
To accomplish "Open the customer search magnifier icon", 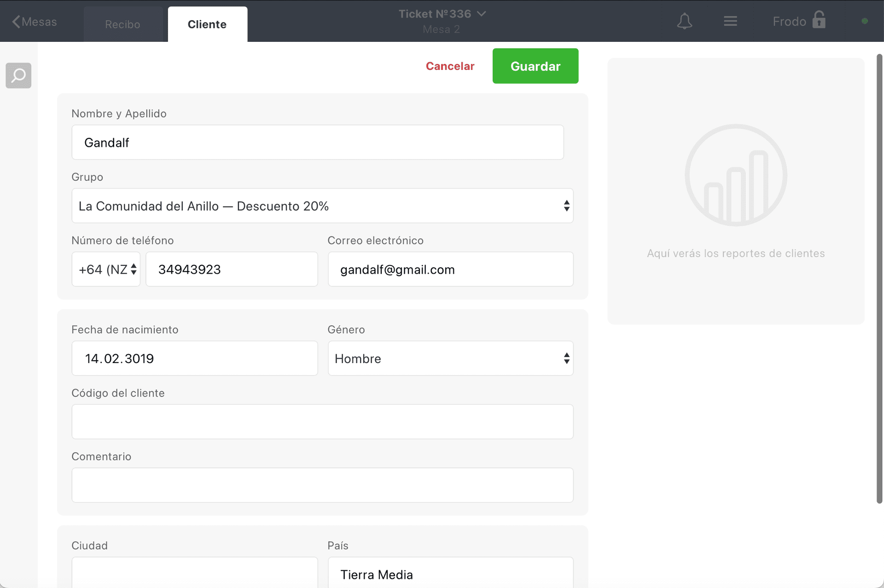I will [18, 75].
